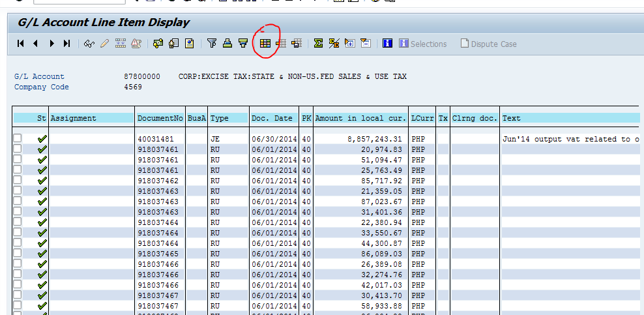The image size is (644, 315).
Task: Click the Selections button
Action: [422, 44]
